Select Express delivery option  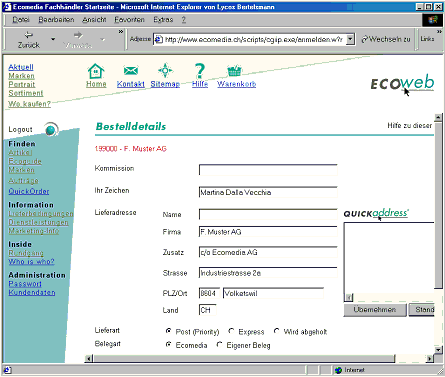click(x=231, y=331)
